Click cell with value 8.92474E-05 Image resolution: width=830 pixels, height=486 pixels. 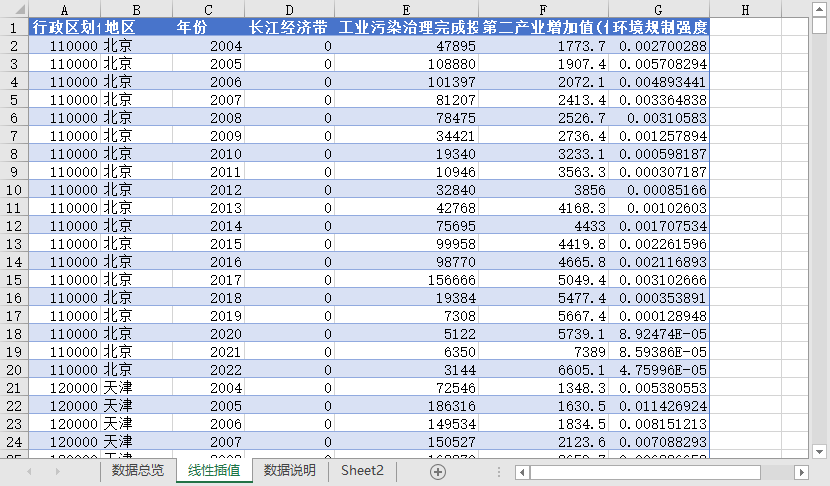coord(659,334)
